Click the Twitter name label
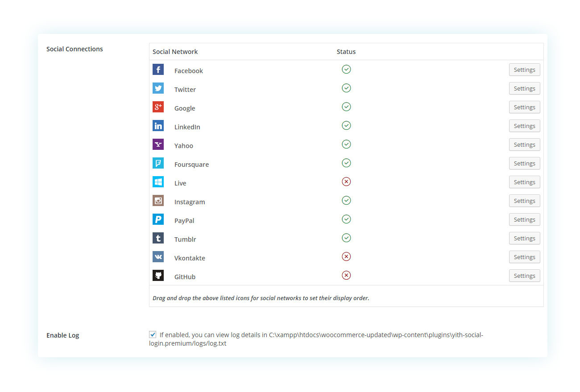This screenshot has height=392, width=580. [185, 90]
